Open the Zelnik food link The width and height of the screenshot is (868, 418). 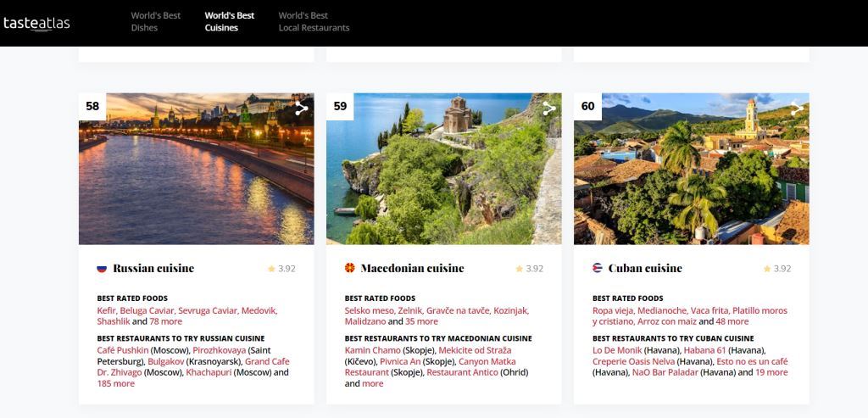410,310
